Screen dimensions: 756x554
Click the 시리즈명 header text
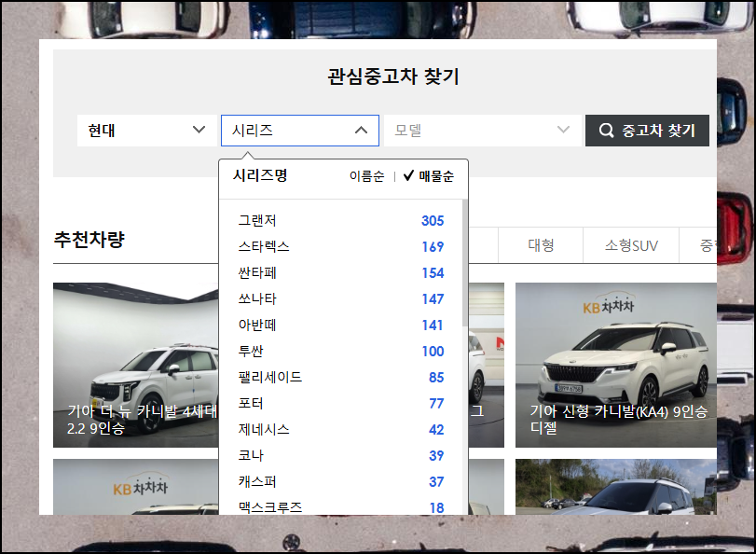(x=260, y=175)
